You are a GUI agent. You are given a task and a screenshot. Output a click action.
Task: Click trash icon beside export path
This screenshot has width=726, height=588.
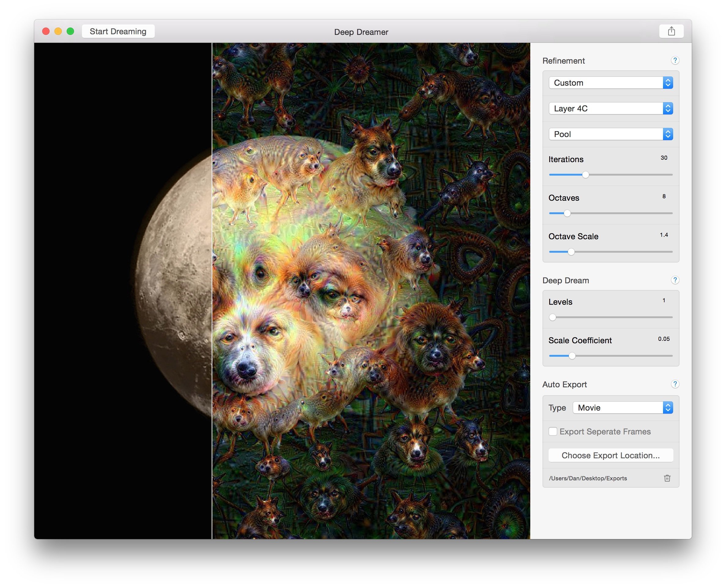(667, 478)
